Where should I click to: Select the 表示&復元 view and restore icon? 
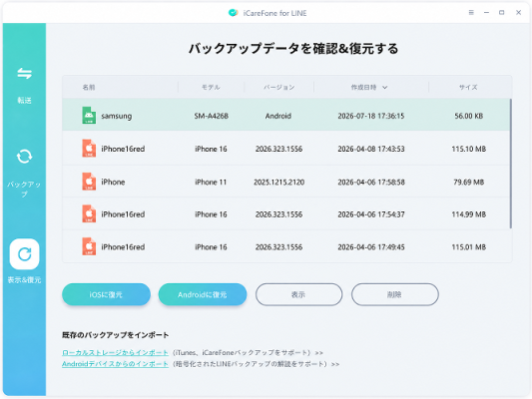point(24,254)
